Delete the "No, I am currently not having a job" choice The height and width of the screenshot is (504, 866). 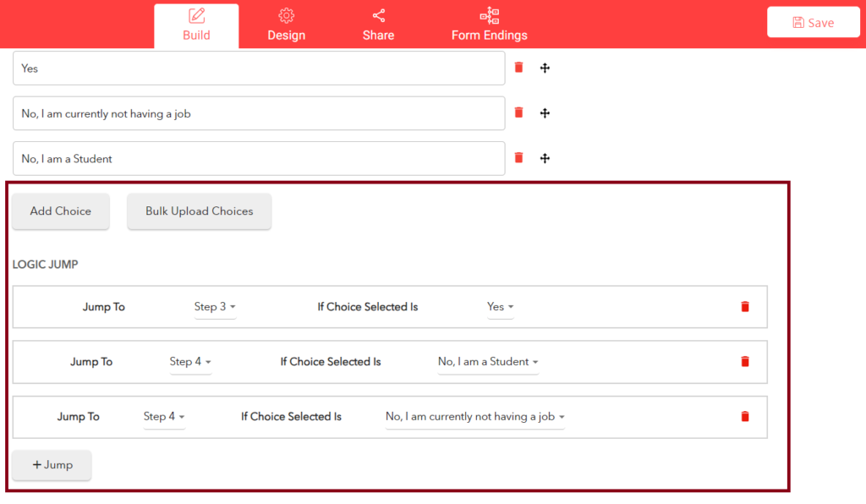click(518, 112)
